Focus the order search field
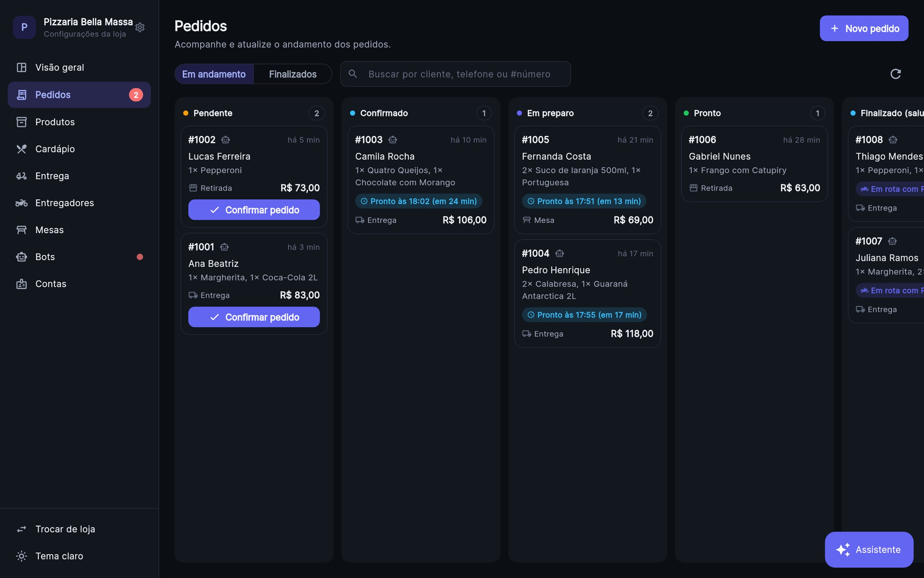Image resolution: width=924 pixels, height=578 pixels. pyautogui.click(x=455, y=74)
